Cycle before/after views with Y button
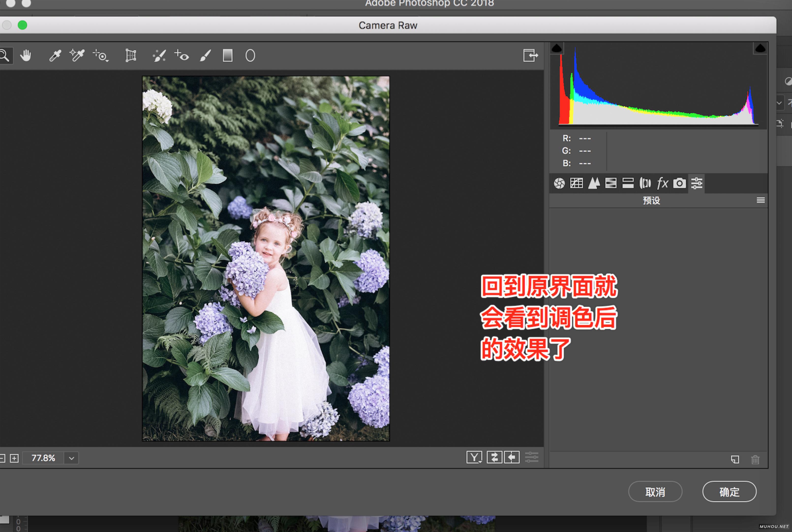 tap(474, 457)
